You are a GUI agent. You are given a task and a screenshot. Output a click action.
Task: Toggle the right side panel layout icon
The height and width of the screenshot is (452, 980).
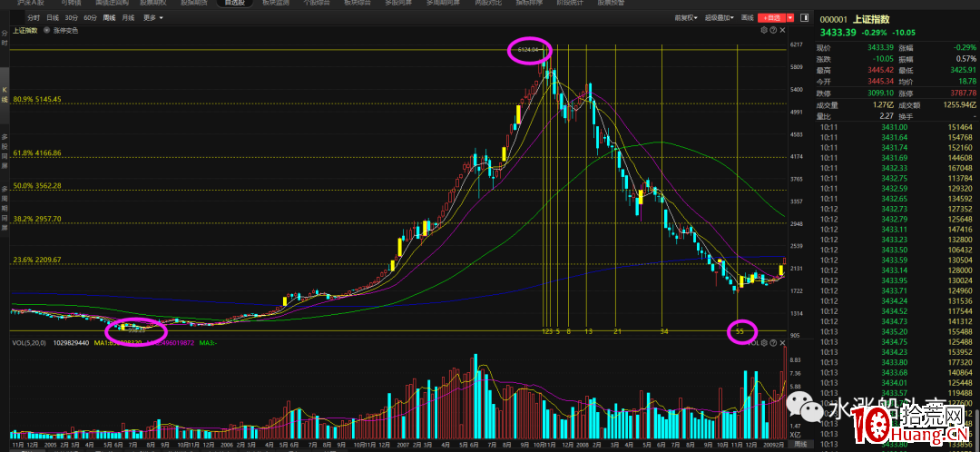[x=803, y=17]
